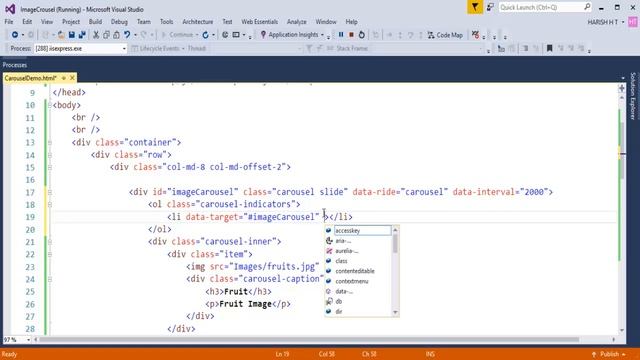Screen dimensions: 640x360
Task: Click the Refresh browser icon
Action: [205, 35]
